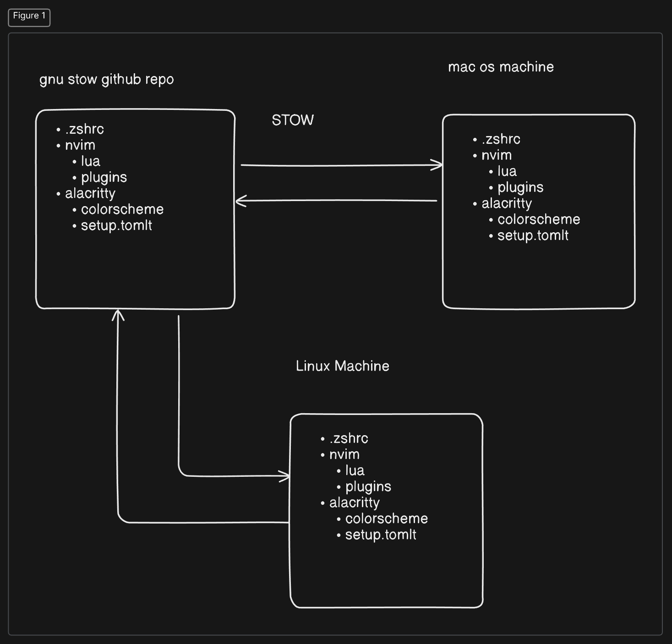Click alacritty in the github repo box
Image resolution: width=672 pixels, height=644 pixels.
90,194
